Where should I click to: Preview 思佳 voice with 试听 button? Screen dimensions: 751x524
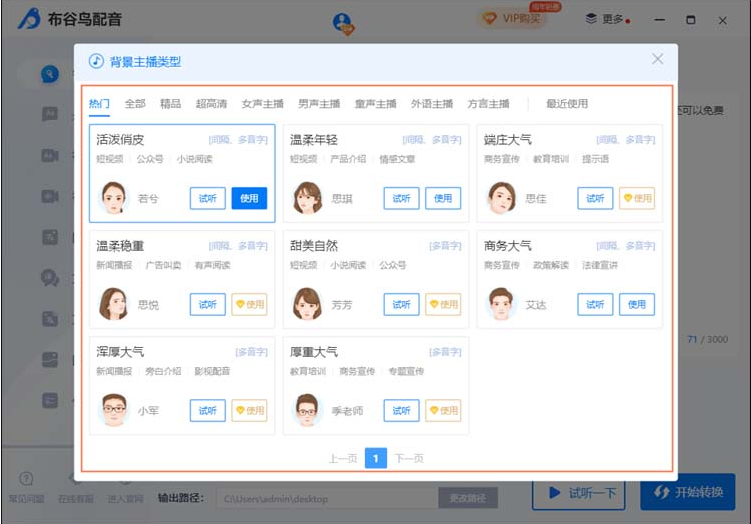pos(595,198)
